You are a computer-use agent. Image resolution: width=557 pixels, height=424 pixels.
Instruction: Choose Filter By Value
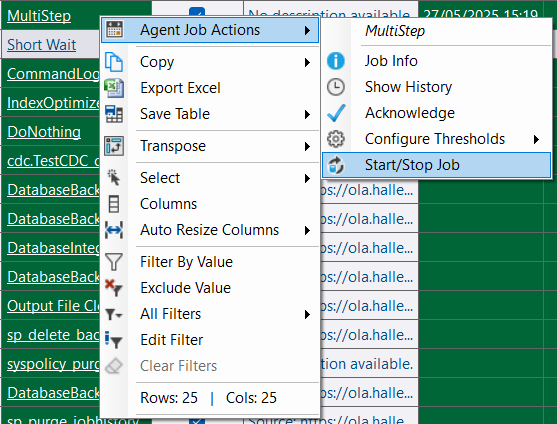tap(210, 262)
